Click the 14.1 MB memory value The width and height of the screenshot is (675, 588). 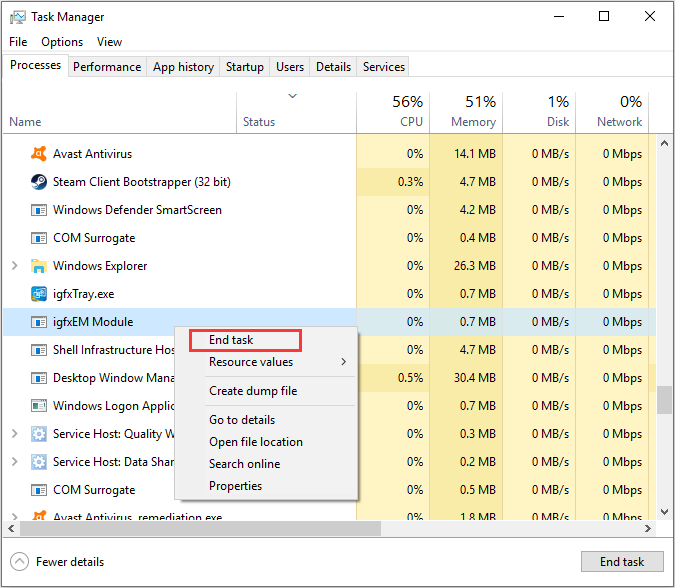475,154
